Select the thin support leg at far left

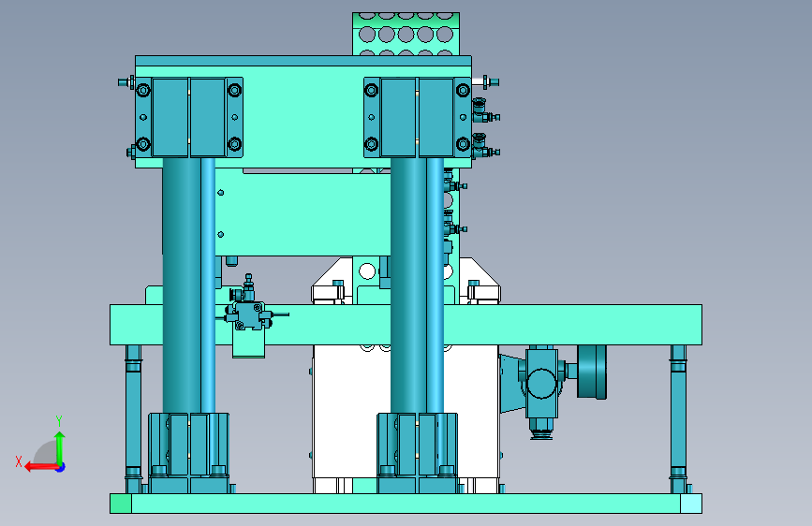click(133, 418)
